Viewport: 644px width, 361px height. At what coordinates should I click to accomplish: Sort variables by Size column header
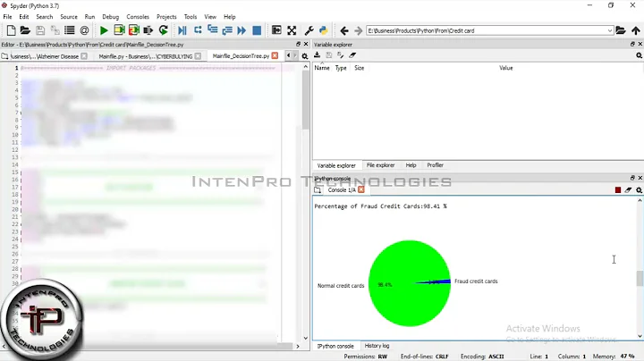(x=359, y=68)
